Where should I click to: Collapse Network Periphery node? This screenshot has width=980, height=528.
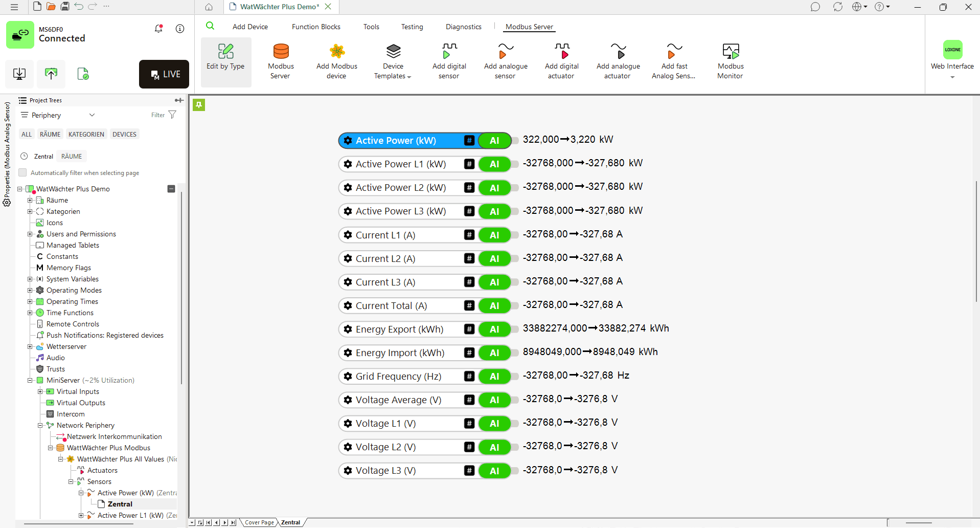pyautogui.click(x=40, y=425)
